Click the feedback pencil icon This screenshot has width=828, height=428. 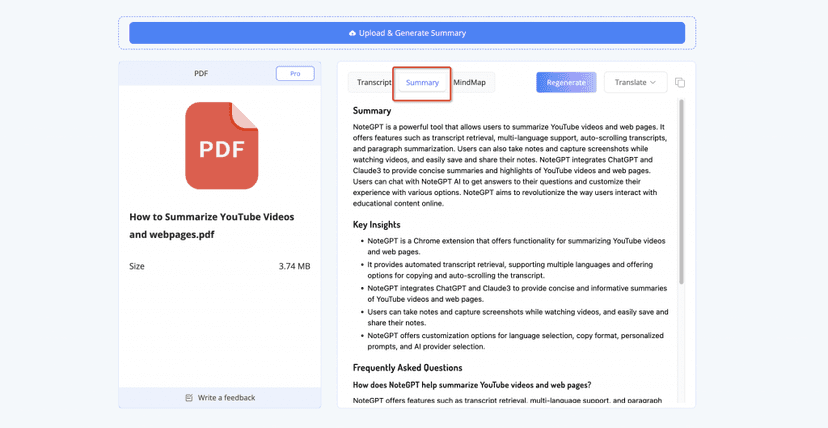click(189, 397)
